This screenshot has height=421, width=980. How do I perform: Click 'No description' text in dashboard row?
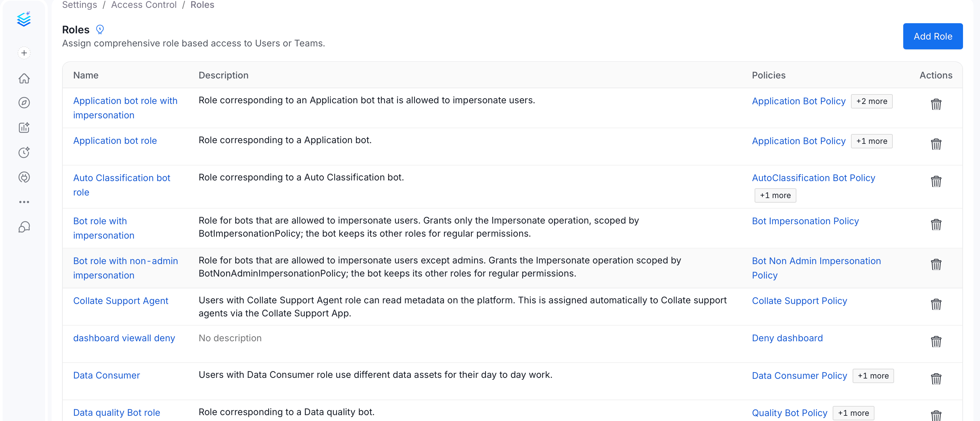coord(230,338)
